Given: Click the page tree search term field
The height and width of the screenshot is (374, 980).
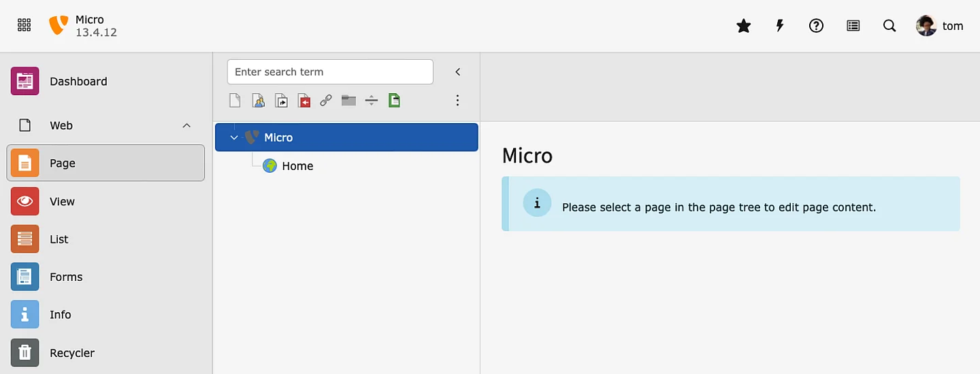Looking at the screenshot, I should [330, 72].
